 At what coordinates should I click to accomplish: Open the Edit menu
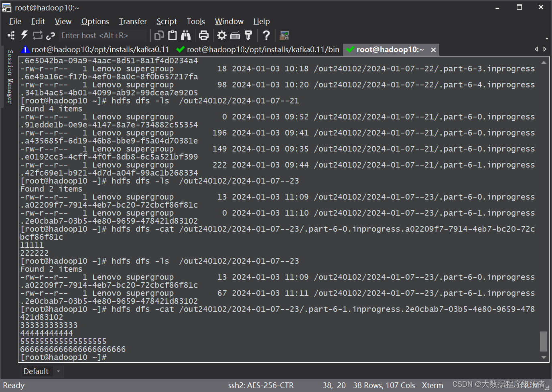point(38,21)
